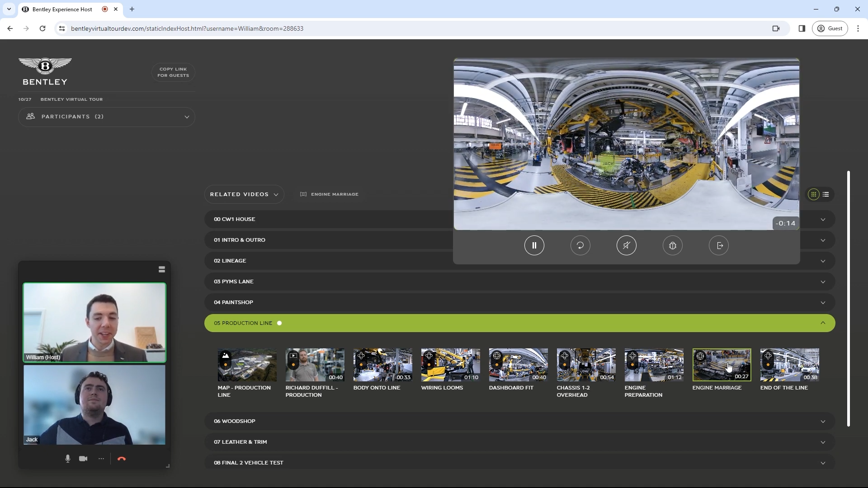Play the Body Onto Line video

coord(382,365)
